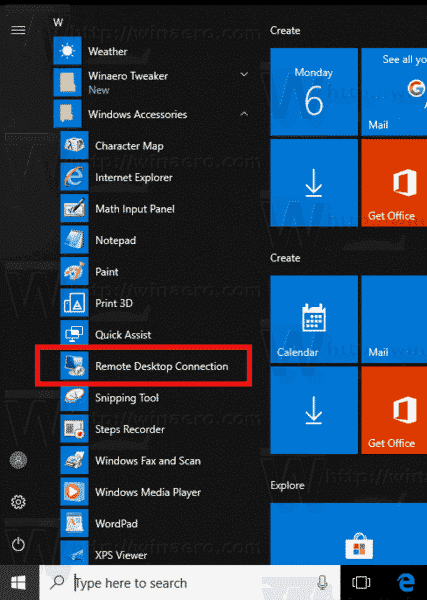Open the user account icon in sidebar
This screenshot has height=600, width=427.
tap(18, 460)
